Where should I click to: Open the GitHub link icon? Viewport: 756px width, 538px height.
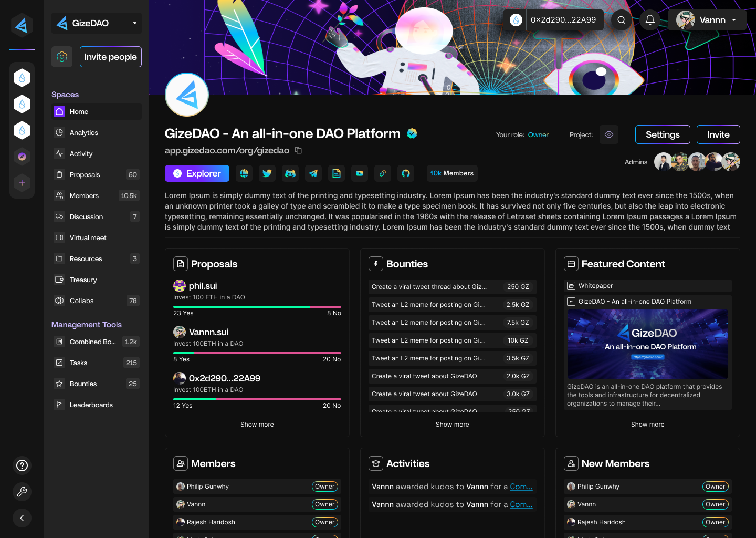(406, 173)
